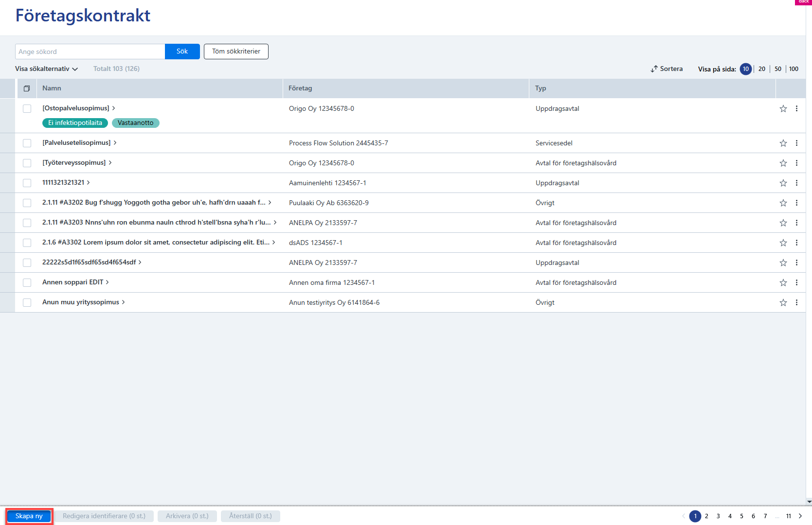The image size is (812, 525).
Task: Select checkbox for 2.1.11 #A3202 row
Action: [x=27, y=203]
